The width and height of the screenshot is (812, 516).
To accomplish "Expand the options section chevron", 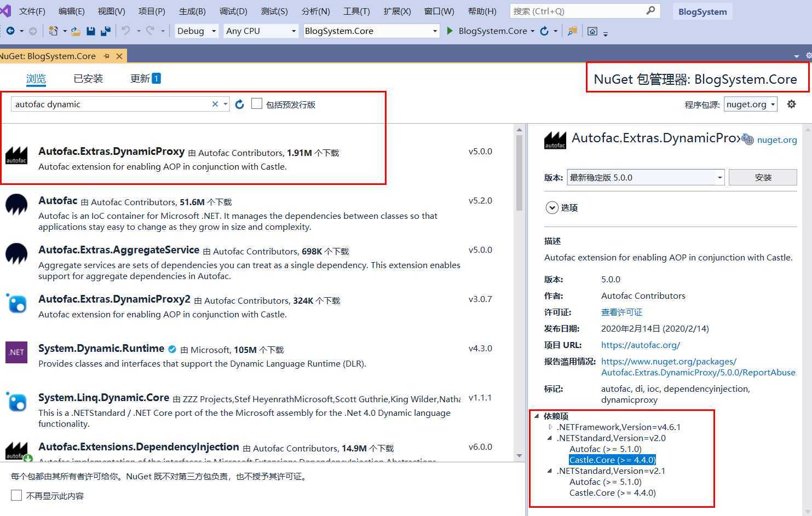I will (551, 207).
